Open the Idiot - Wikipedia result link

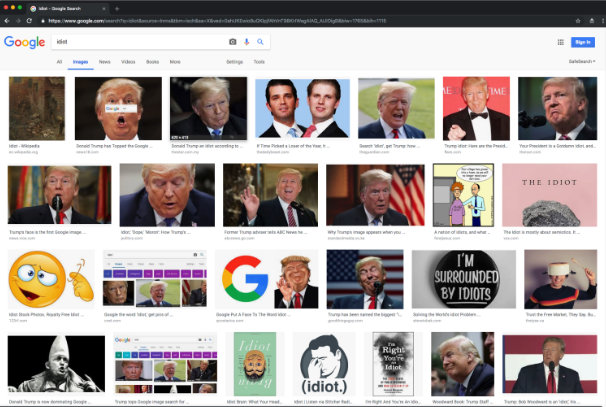24,146
